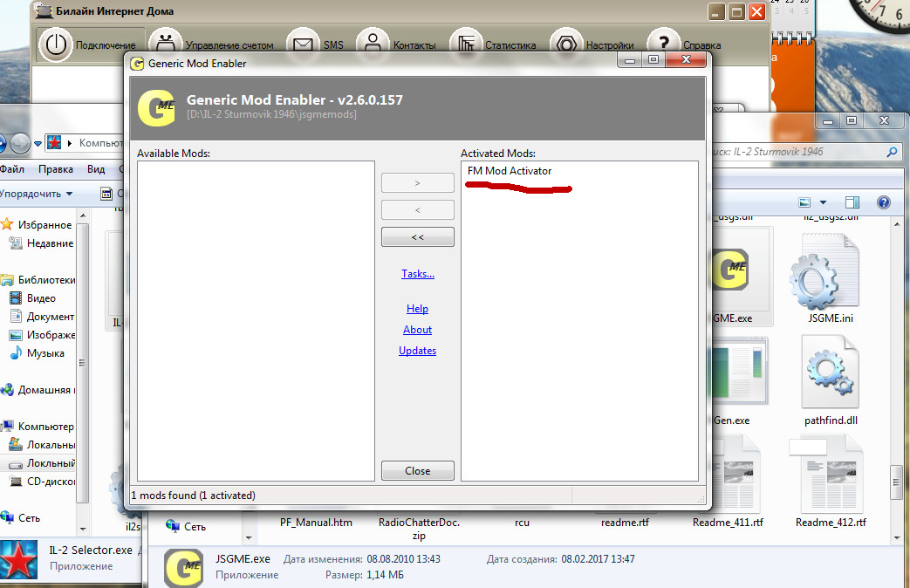The height and width of the screenshot is (588, 910).
Task: Open the Файл menu
Action: (11, 169)
